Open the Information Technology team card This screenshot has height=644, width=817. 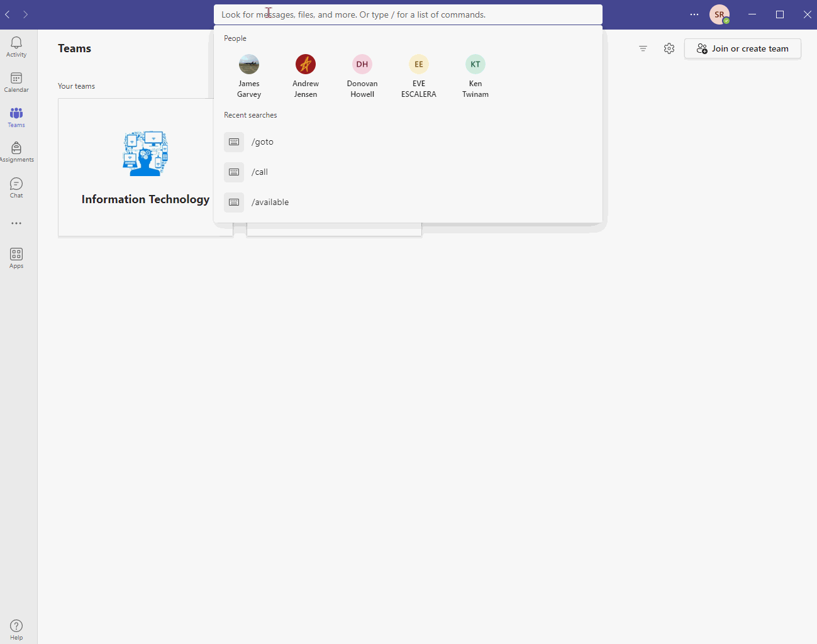click(x=145, y=167)
